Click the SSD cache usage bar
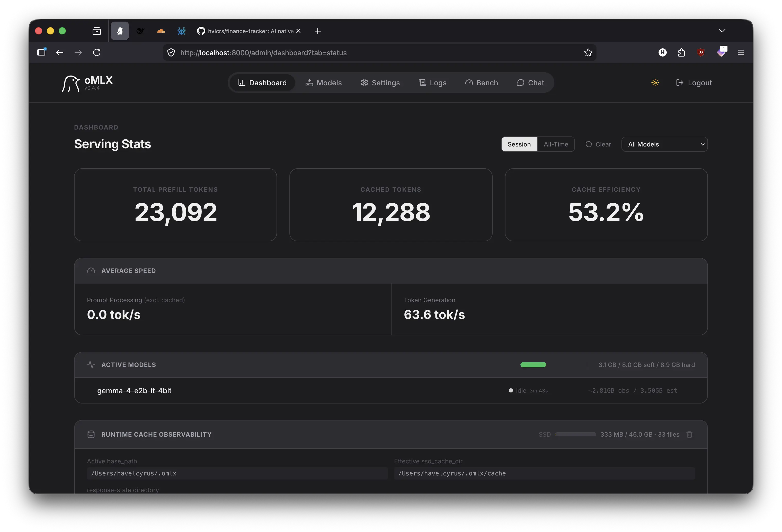Viewport: 782px width, 532px height. [x=575, y=435]
